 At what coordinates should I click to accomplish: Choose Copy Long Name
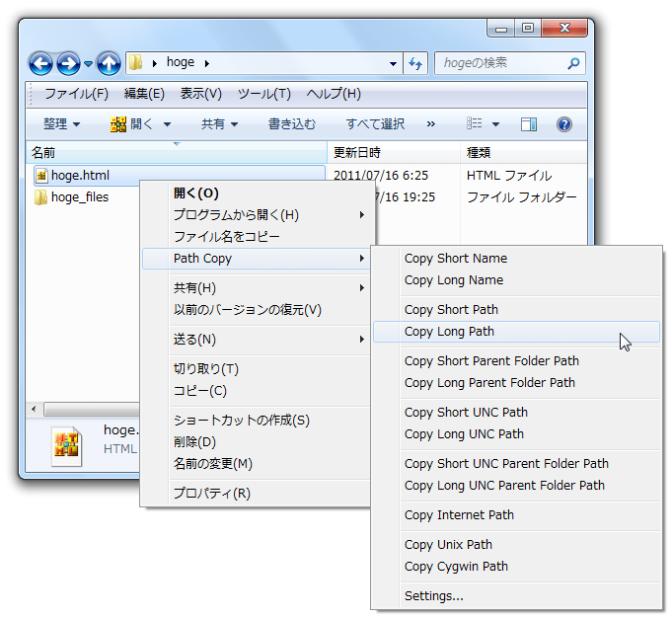[x=516, y=280]
